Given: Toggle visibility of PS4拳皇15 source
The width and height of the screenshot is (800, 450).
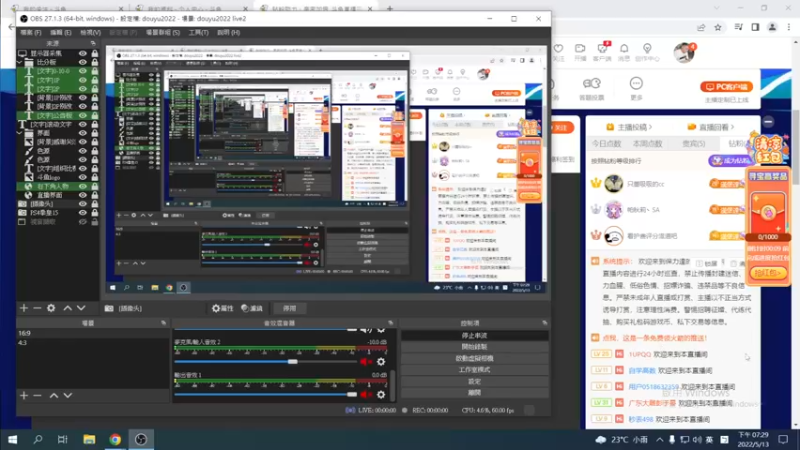Looking at the screenshot, I should (82, 213).
